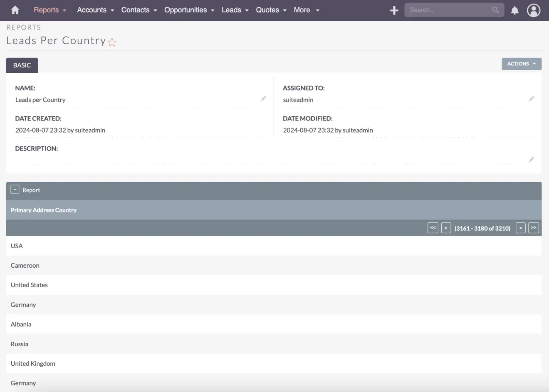Click the Home icon in the navigation bar
549x392 pixels.
tap(15, 10)
